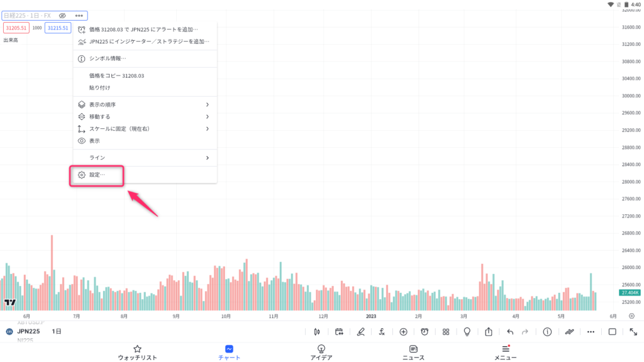Tap the wavy line icon in bottom toolbar
644x362 pixels.
(569, 332)
